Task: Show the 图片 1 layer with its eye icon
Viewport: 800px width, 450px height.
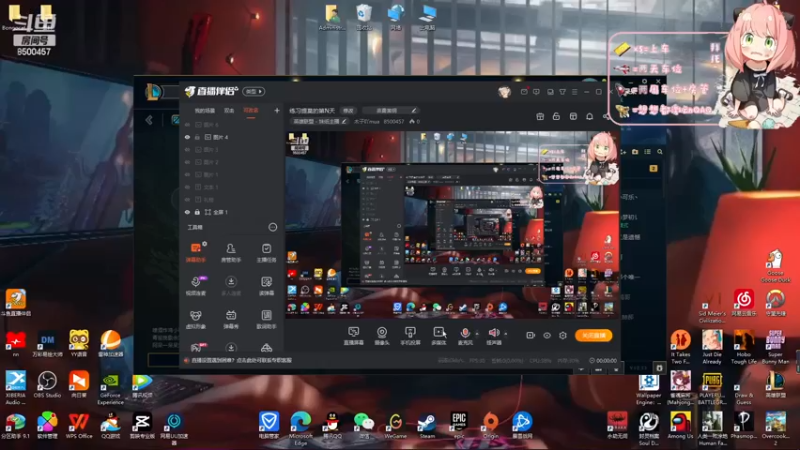Action: click(187, 174)
